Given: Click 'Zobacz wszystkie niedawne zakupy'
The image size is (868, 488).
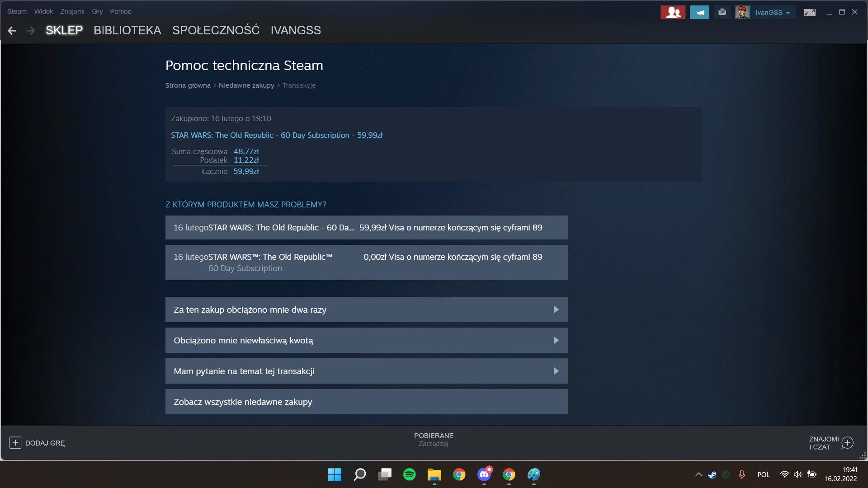Looking at the screenshot, I should coord(367,402).
